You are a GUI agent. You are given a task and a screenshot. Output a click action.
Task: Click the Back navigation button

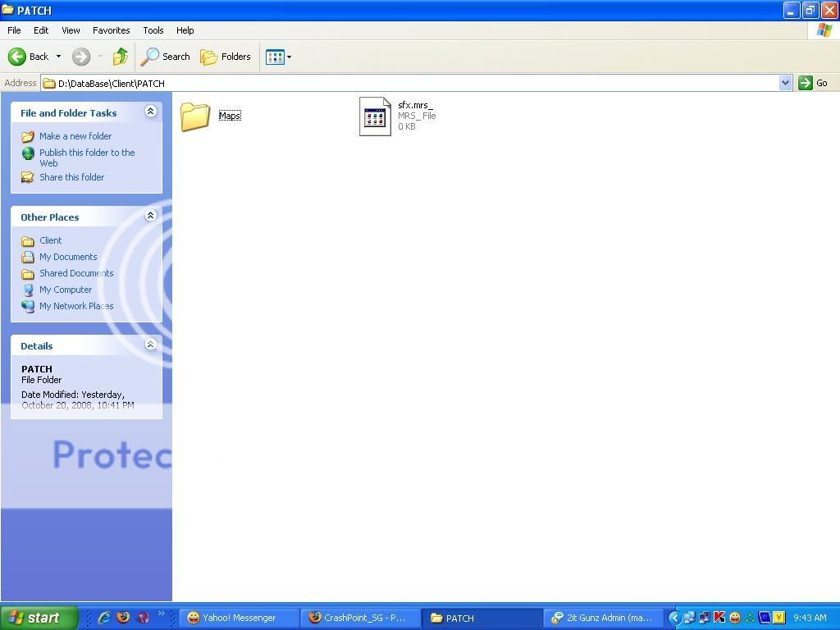point(30,57)
